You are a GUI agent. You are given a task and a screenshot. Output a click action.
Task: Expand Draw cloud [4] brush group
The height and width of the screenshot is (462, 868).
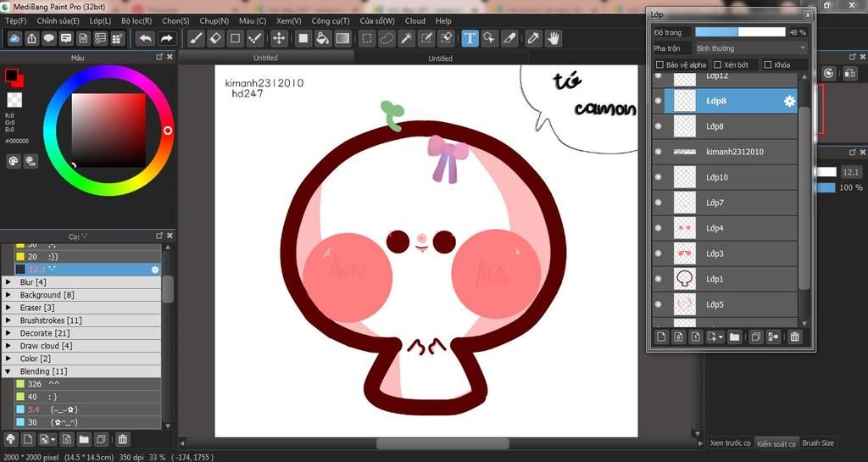pos(8,346)
